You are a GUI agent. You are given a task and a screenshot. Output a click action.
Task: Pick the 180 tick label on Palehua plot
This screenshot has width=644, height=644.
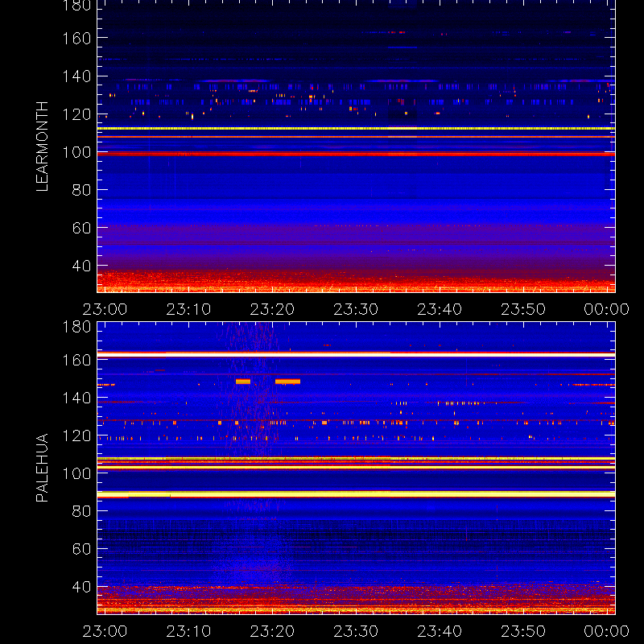tap(76, 327)
